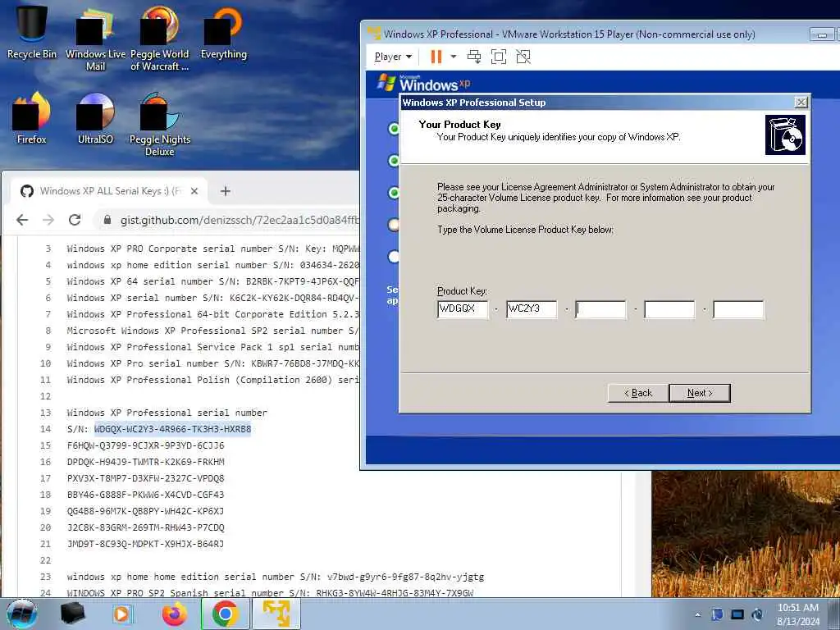
Task: Launch UltraISO desktop shortcut
Action: (95, 118)
